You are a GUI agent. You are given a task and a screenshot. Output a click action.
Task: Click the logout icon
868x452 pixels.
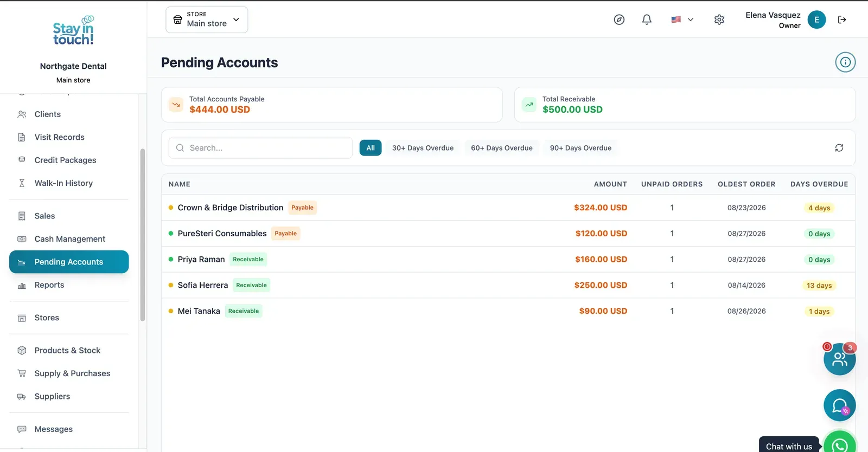(x=842, y=20)
